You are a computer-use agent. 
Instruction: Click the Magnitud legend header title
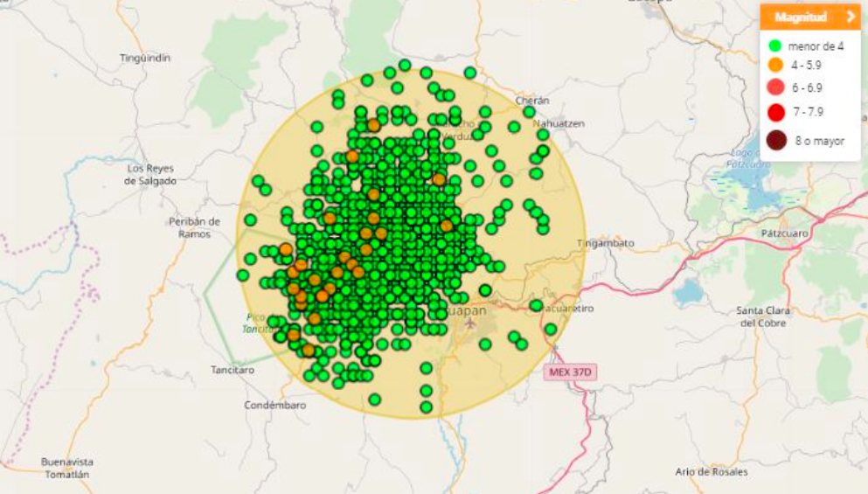coord(800,17)
